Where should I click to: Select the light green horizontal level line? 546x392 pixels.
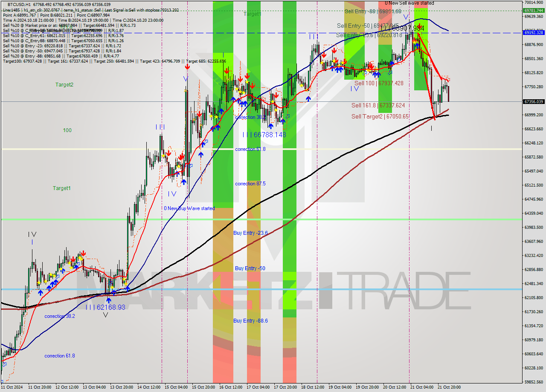click(261, 219)
